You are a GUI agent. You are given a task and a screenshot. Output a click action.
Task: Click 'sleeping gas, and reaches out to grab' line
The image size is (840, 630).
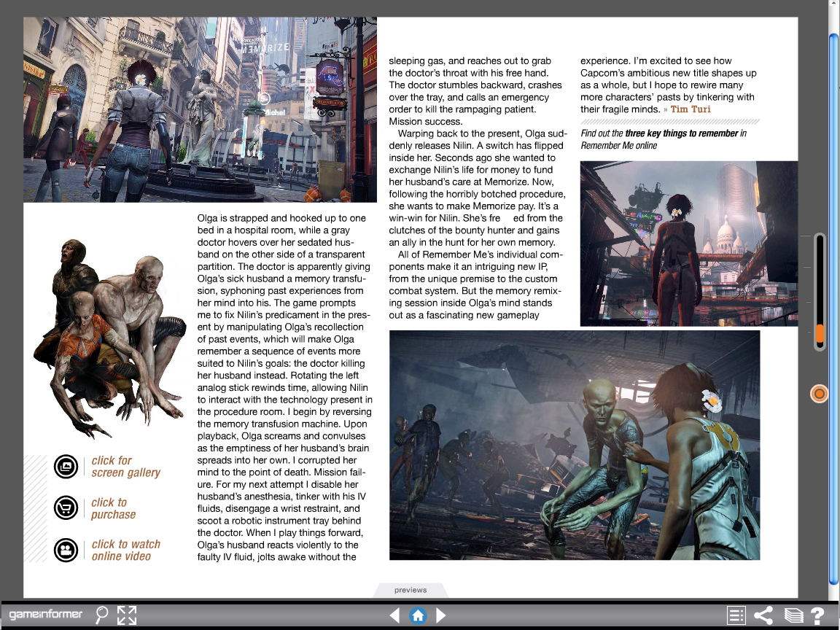pyautogui.click(x=470, y=61)
